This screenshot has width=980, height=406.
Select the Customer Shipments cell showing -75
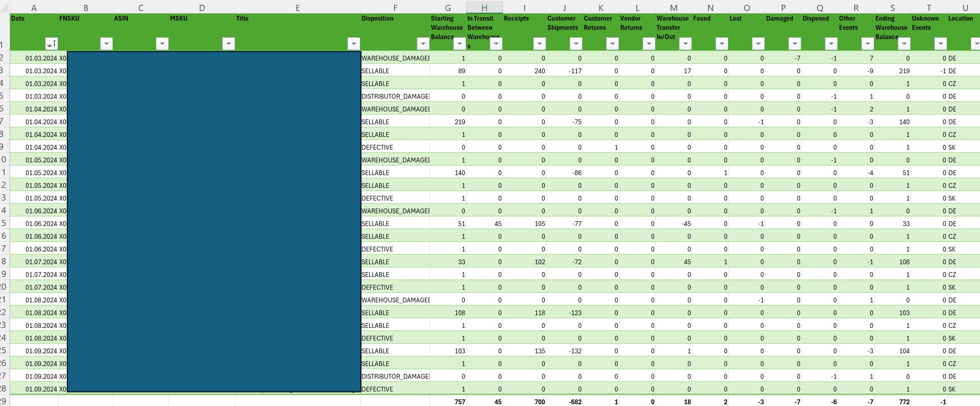tap(564, 122)
